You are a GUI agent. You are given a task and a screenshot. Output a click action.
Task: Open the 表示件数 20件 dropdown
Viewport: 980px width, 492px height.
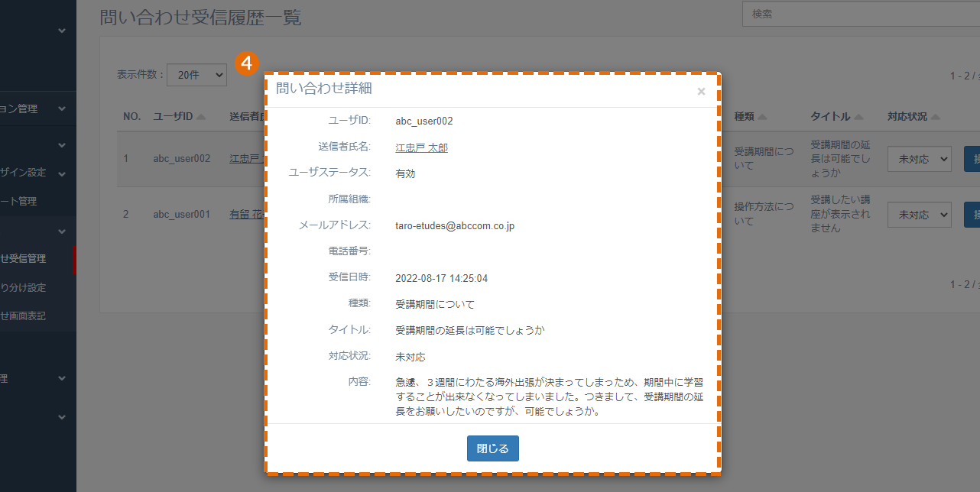[x=197, y=74]
